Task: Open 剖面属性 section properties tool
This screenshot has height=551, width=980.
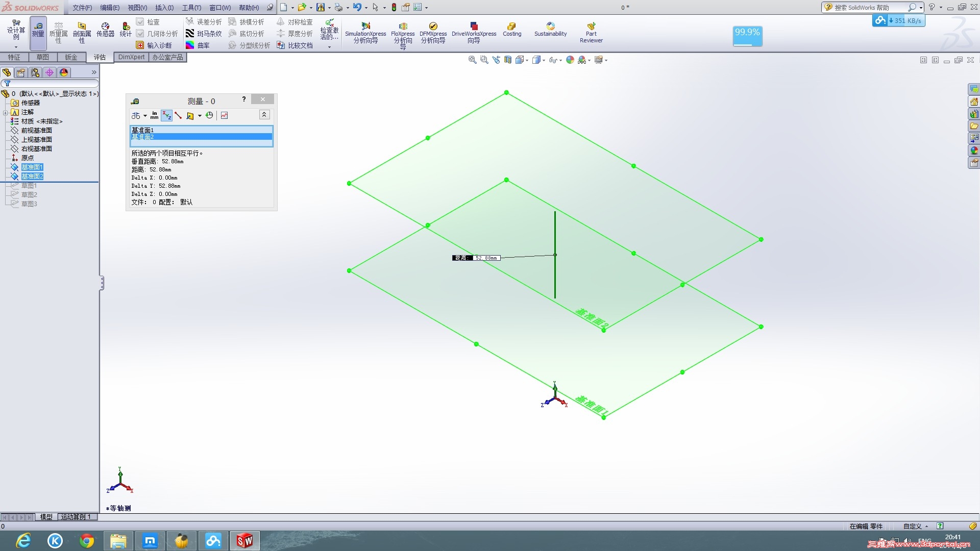Action: pyautogui.click(x=82, y=30)
